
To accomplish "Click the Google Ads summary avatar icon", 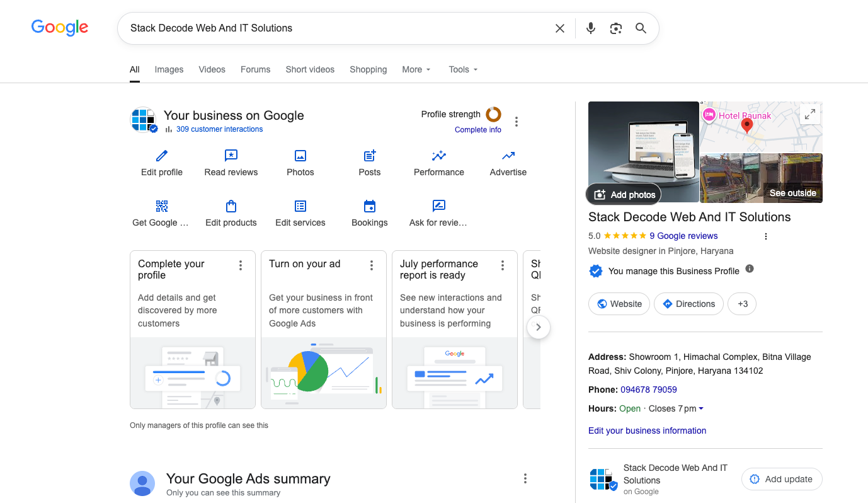I will [x=142, y=483].
